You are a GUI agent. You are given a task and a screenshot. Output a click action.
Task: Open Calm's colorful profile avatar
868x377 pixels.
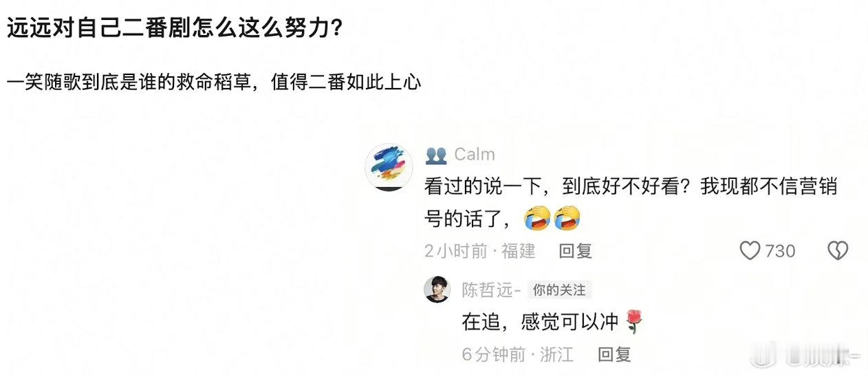389,166
